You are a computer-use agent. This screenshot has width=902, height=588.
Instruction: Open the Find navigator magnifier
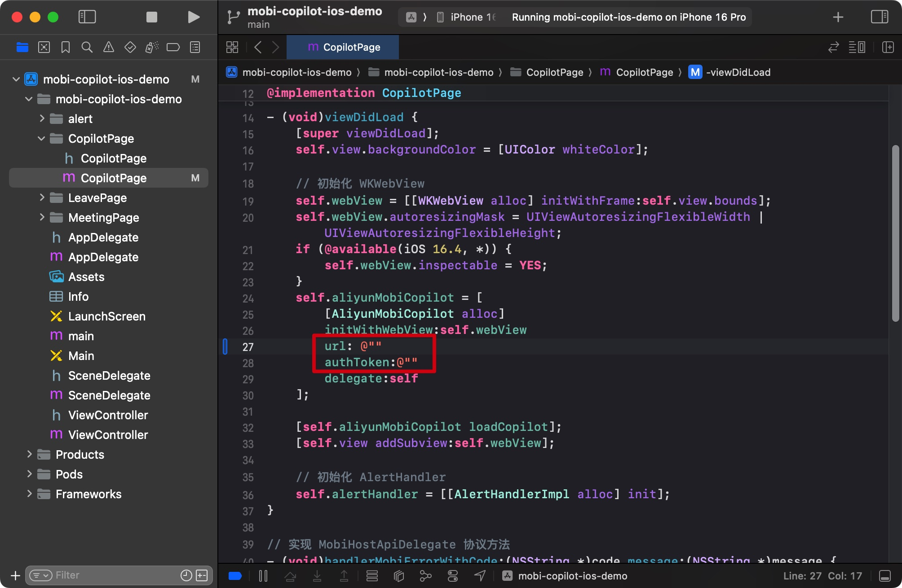pyautogui.click(x=87, y=47)
